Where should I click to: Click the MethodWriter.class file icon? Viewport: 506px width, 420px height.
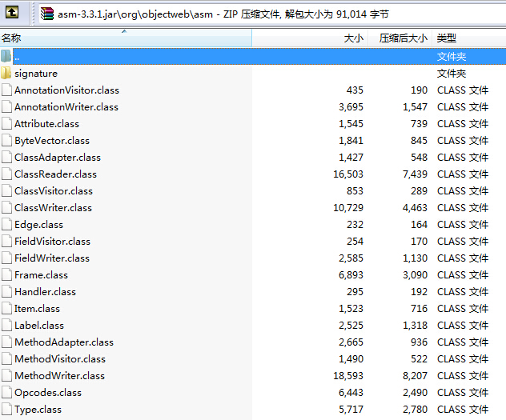(6, 375)
